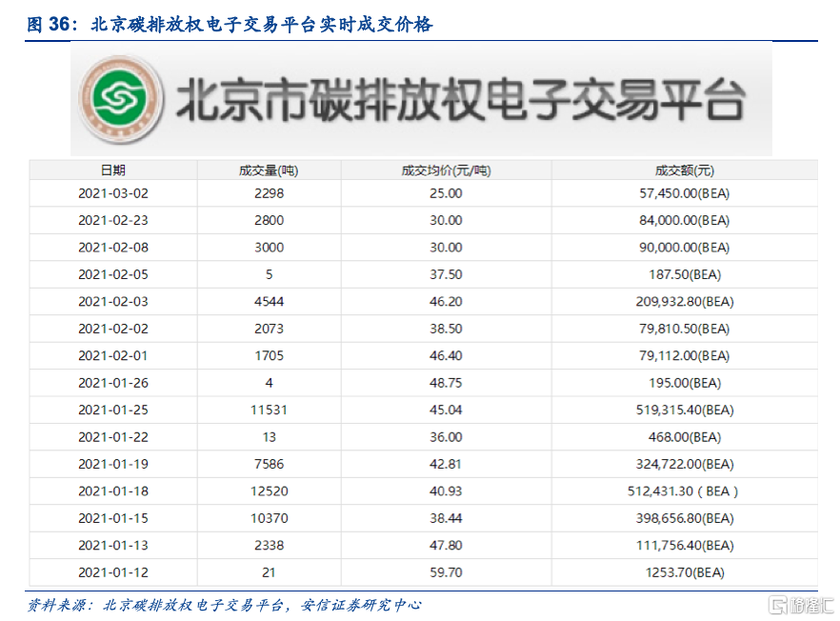
Task: Pick the average price 36.00
Action: tap(446, 437)
